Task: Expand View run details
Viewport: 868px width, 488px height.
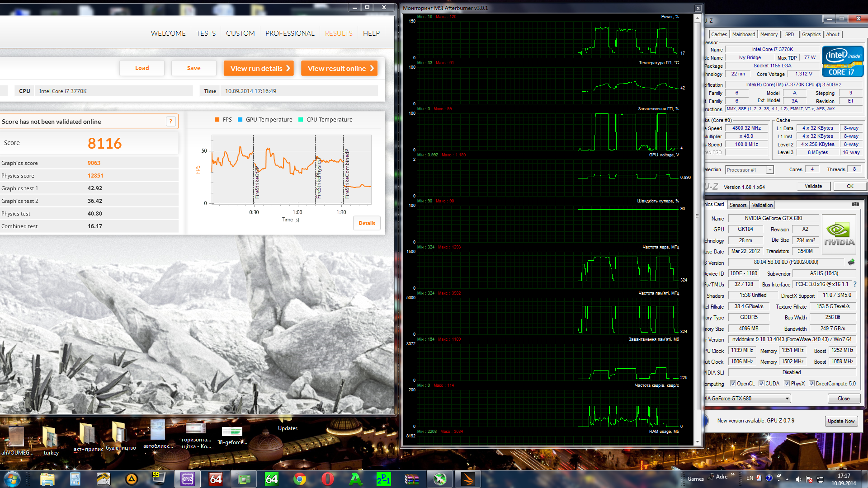Action: (259, 68)
